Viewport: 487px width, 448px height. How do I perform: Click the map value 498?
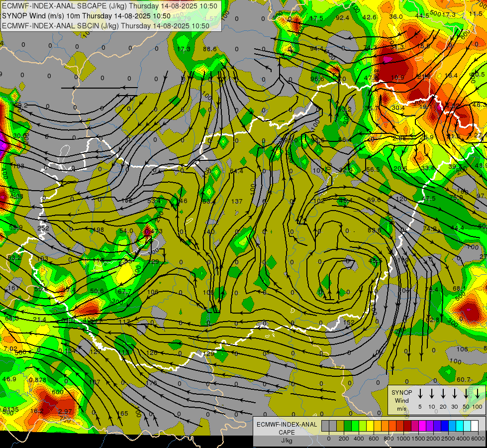[x=98, y=230]
